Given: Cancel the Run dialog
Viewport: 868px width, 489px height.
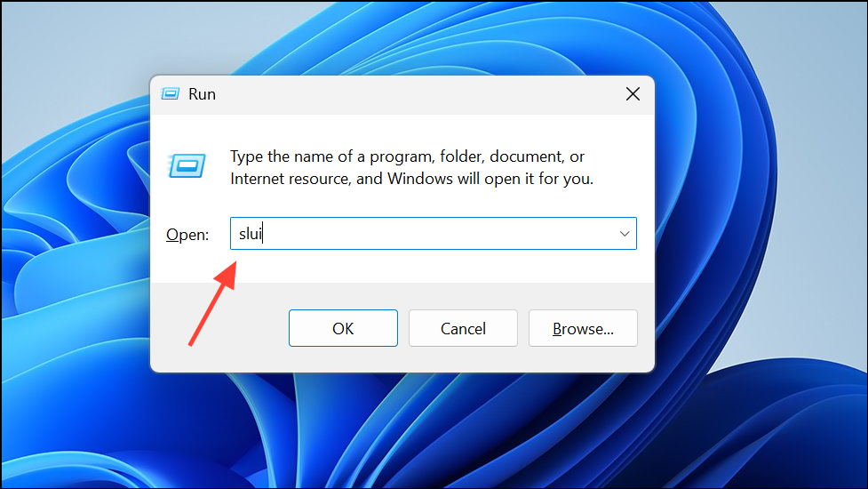Looking at the screenshot, I should 464,328.
